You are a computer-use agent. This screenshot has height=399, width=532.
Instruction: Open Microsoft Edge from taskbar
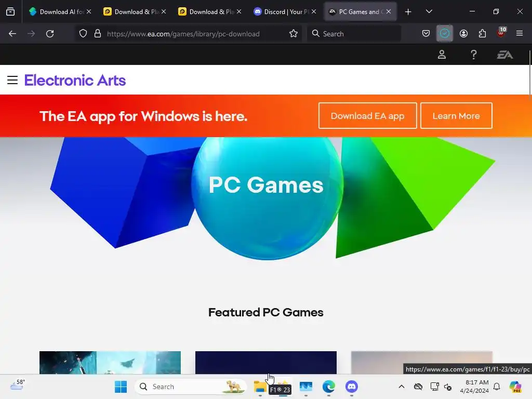(x=329, y=387)
